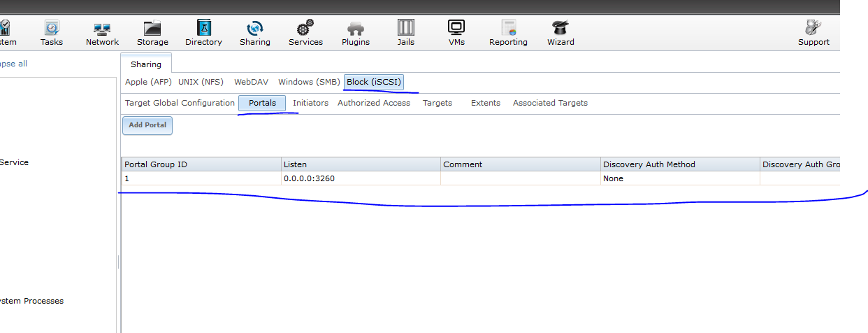Open the Tasks toolbar icon
Viewport: 868px width, 333px height.
pyautogui.click(x=52, y=33)
